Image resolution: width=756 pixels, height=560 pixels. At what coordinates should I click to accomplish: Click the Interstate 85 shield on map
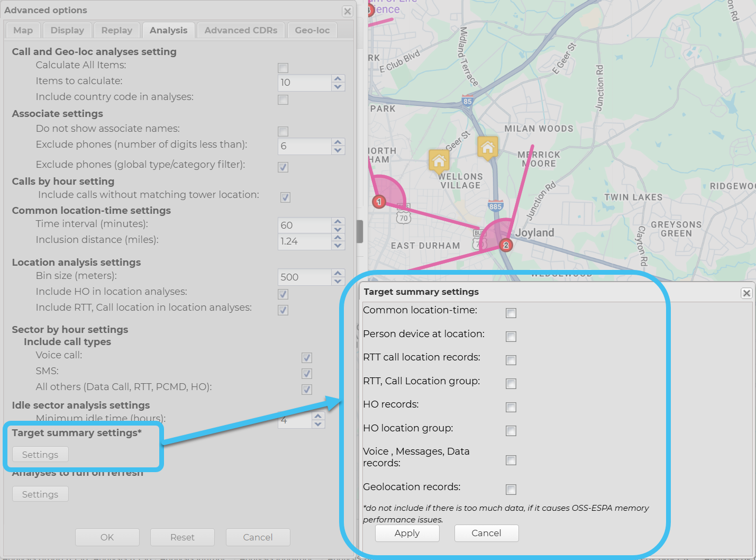[x=467, y=101]
